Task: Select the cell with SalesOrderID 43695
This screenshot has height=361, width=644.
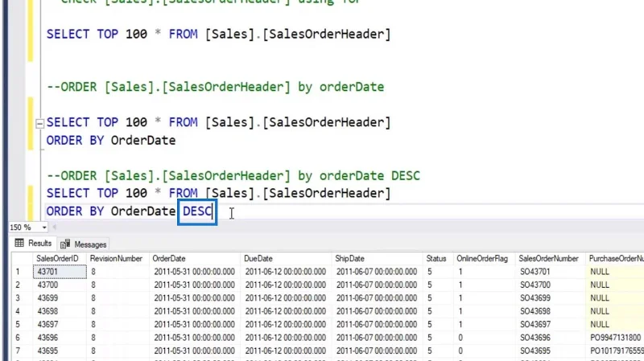Action: pos(60,351)
